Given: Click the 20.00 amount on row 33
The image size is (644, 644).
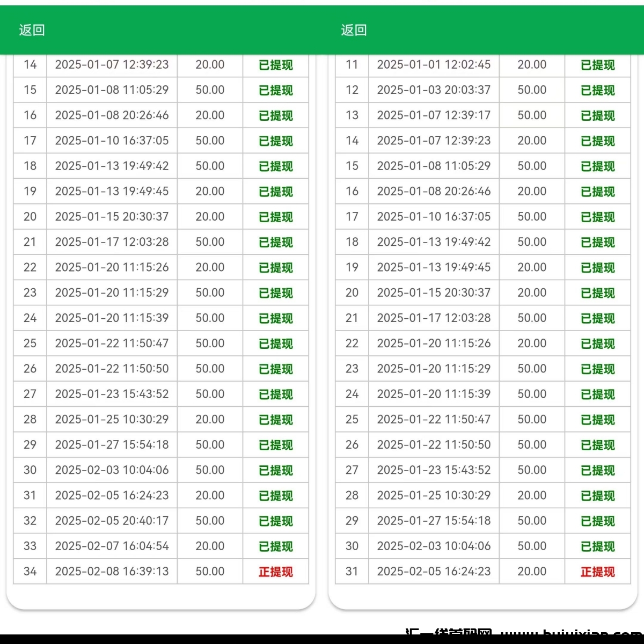Looking at the screenshot, I should [210, 546].
